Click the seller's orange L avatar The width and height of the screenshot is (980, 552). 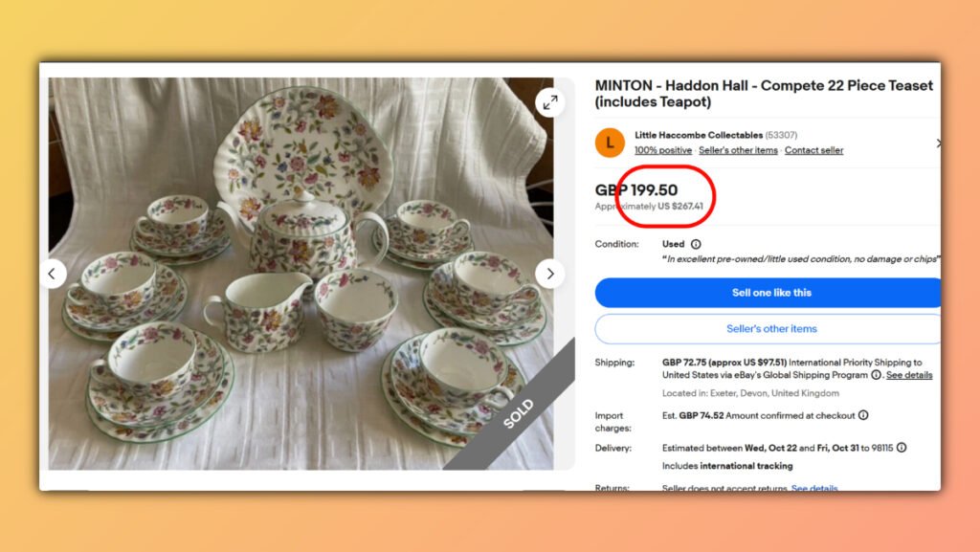(x=610, y=143)
